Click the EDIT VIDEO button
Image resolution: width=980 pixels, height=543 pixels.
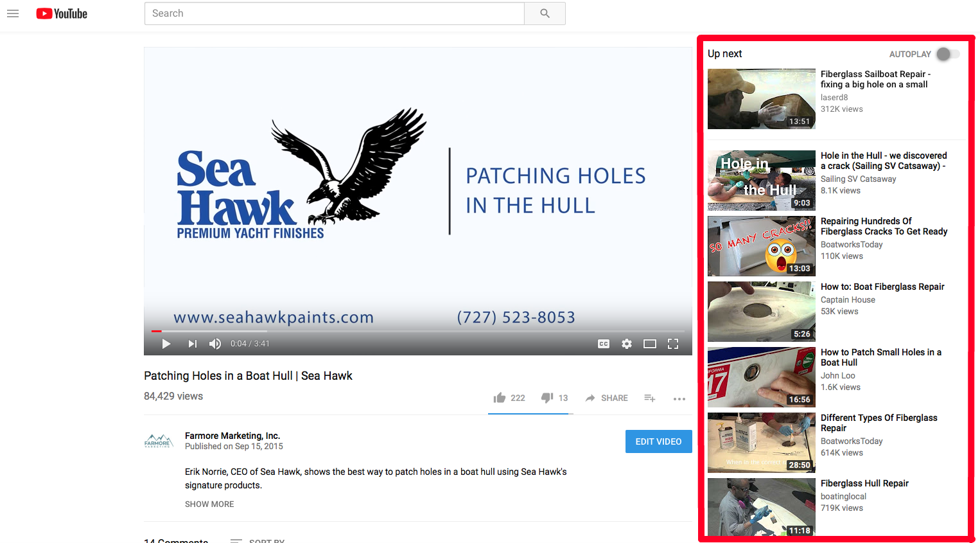click(x=659, y=441)
